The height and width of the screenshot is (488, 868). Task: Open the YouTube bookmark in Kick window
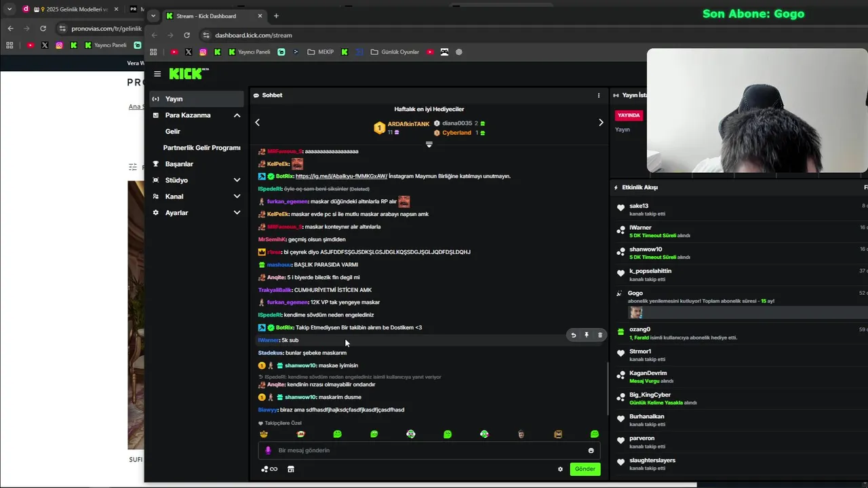coord(174,52)
